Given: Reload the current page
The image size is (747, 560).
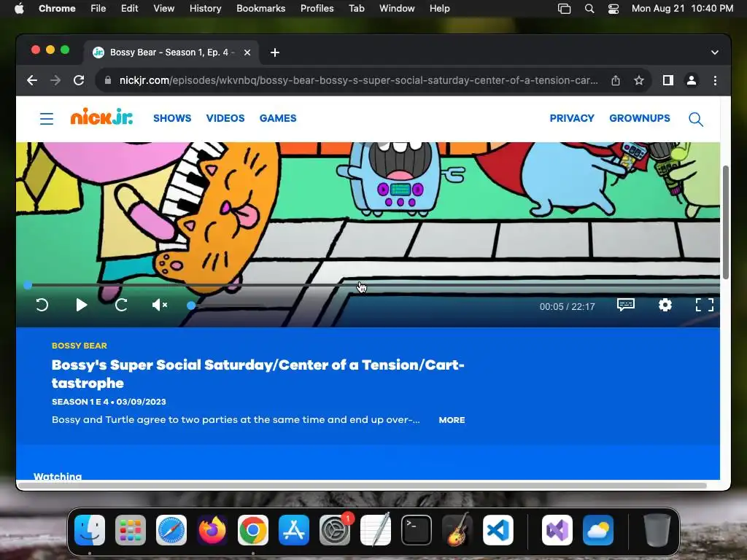Looking at the screenshot, I should click(79, 80).
